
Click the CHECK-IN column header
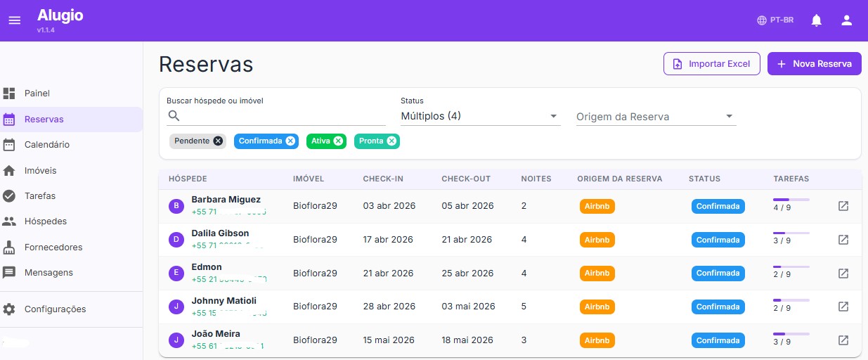point(383,179)
